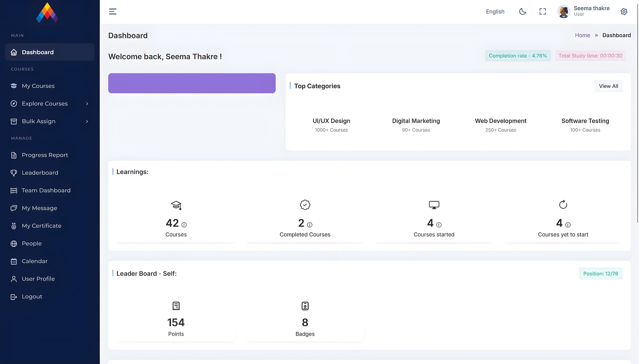Open the Seema thakre profile avatar
Screen dimensions: 639x364
pos(563,11)
